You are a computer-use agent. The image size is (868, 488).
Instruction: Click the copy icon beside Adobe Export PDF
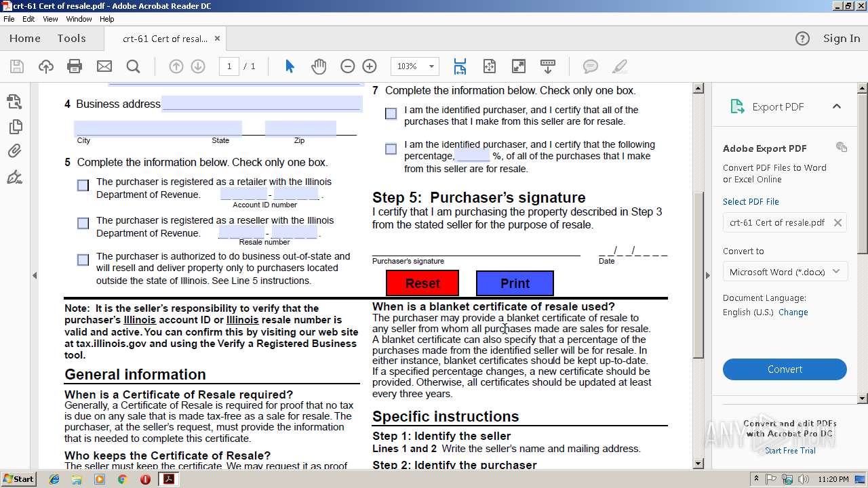click(x=842, y=147)
